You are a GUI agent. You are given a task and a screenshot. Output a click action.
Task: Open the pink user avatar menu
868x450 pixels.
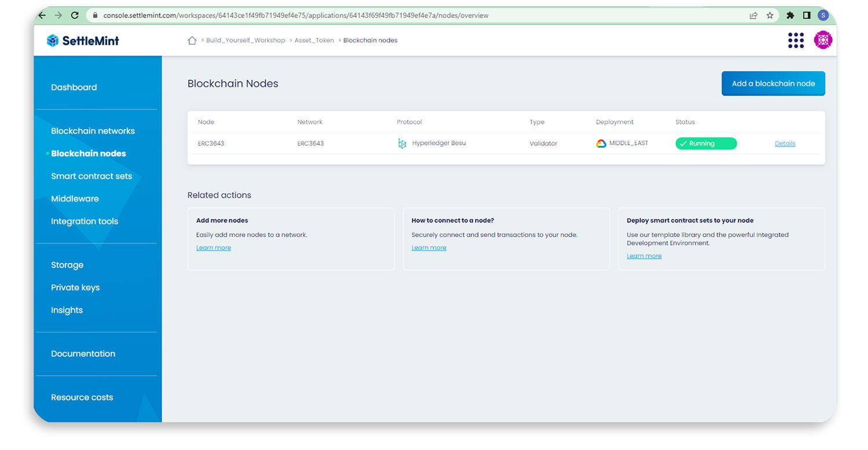click(x=823, y=40)
